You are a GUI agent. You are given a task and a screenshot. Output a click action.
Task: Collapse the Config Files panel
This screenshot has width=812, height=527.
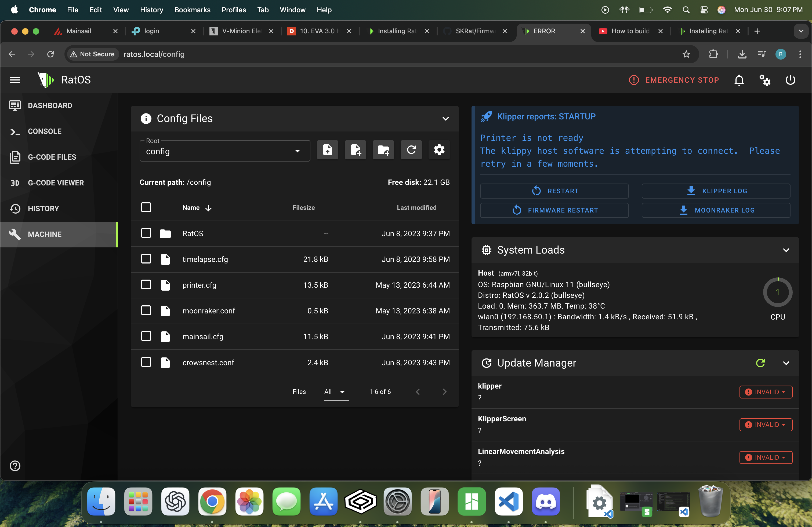coord(445,119)
